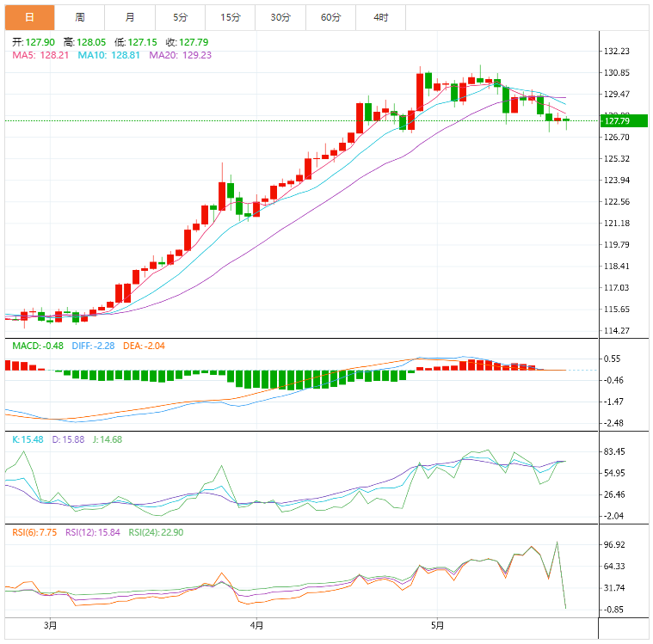Select the 日 daily chart tab
This screenshot has width=653, height=644.
coord(29,17)
